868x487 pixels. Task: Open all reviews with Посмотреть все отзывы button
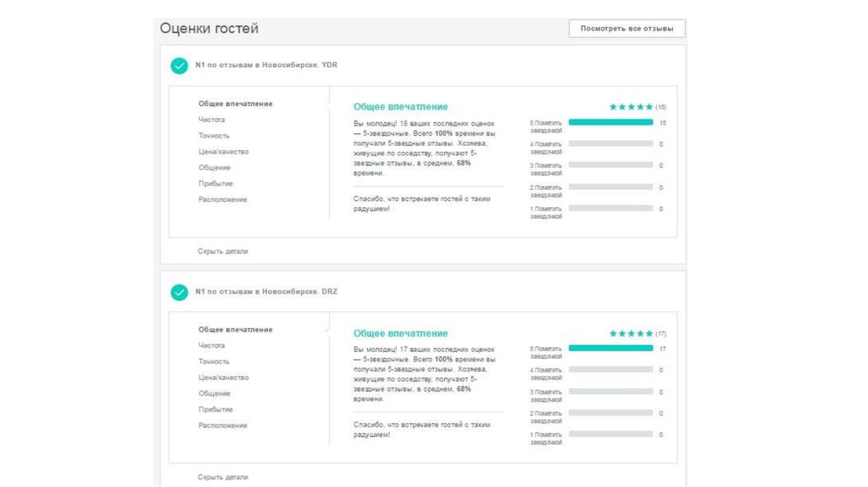[x=626, y=29]
